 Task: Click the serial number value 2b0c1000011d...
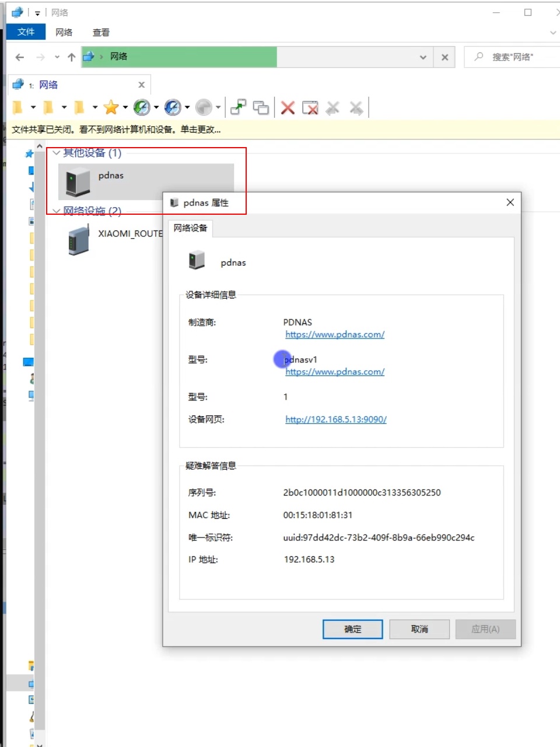coord(362,493)
